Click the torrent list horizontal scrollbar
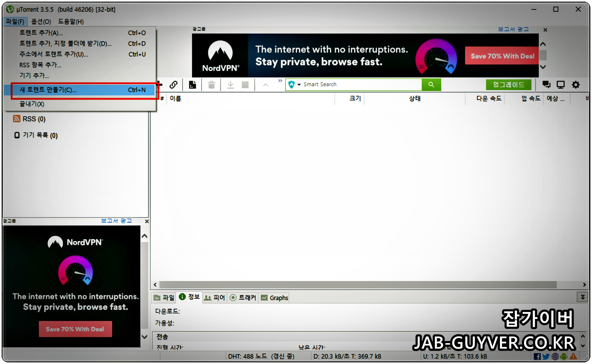 [358, 284]
